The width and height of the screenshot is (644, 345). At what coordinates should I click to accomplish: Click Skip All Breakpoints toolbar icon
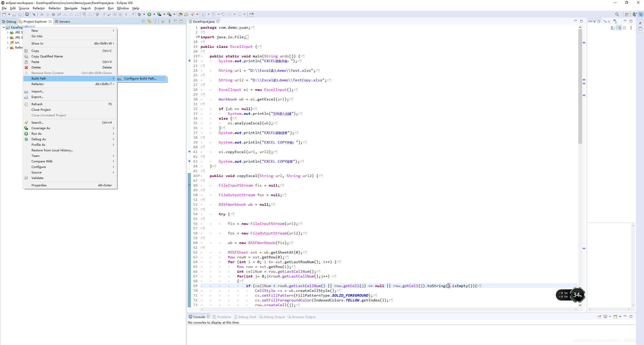pyautogui.click(x=34, y=14)
